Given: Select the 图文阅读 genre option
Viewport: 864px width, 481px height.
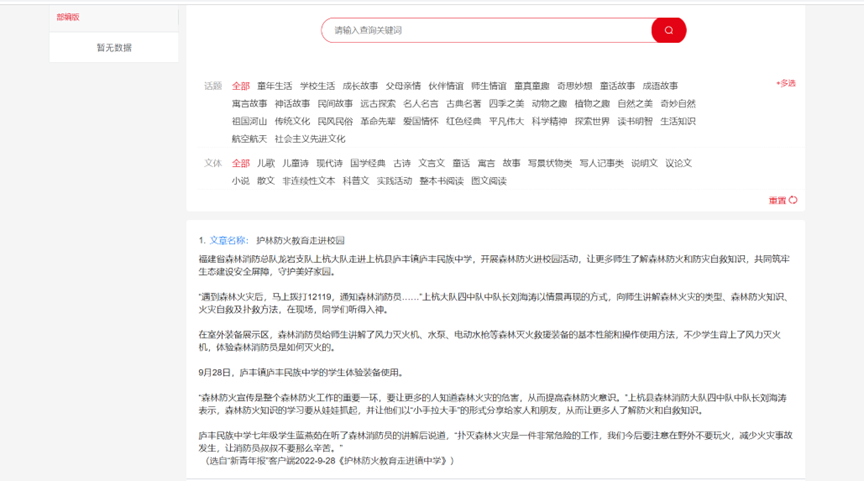Looking at the screenshot, I should (489, 181).
